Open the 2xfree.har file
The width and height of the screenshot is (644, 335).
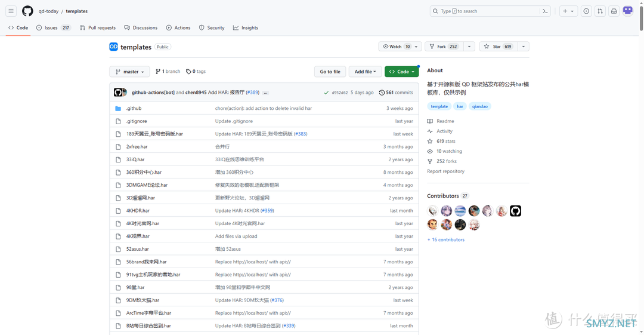coord(137,146)
